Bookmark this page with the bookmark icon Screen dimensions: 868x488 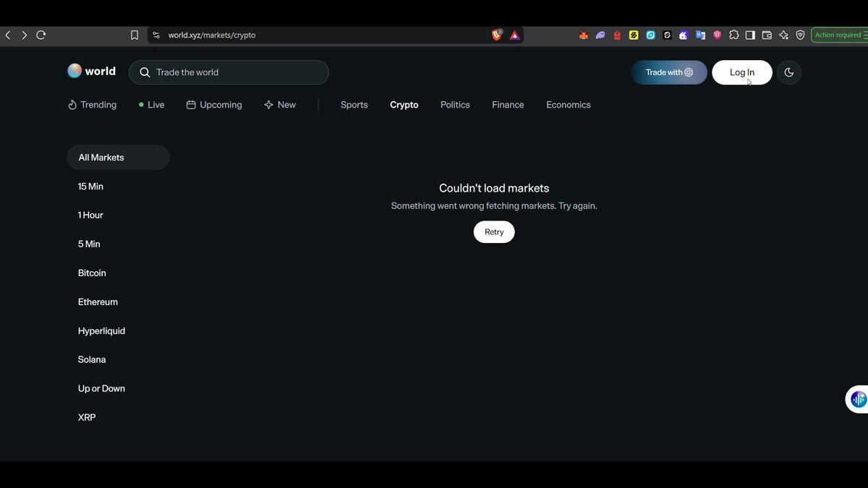click(135, 35)
